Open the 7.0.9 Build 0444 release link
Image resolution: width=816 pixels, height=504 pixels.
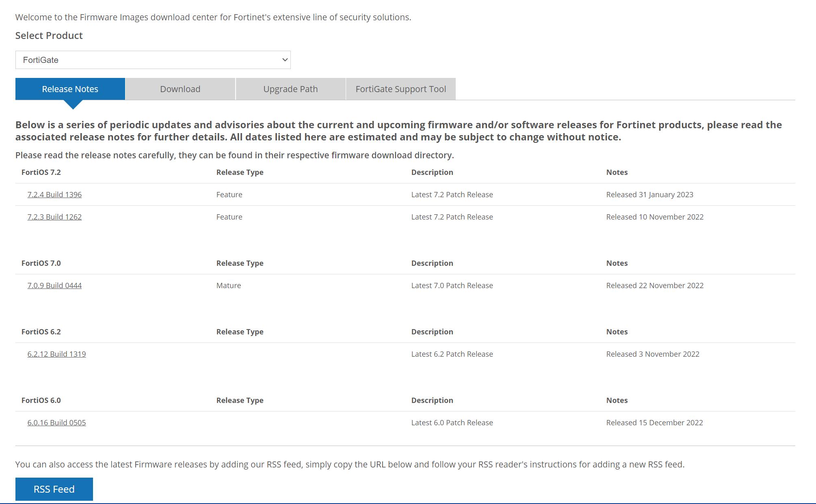(x=54, y=285)
